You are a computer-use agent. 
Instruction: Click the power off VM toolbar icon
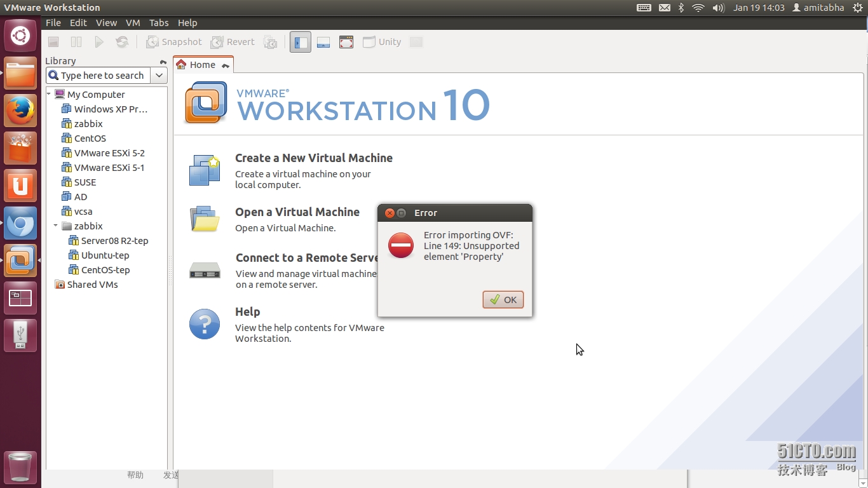click(54, 42)
